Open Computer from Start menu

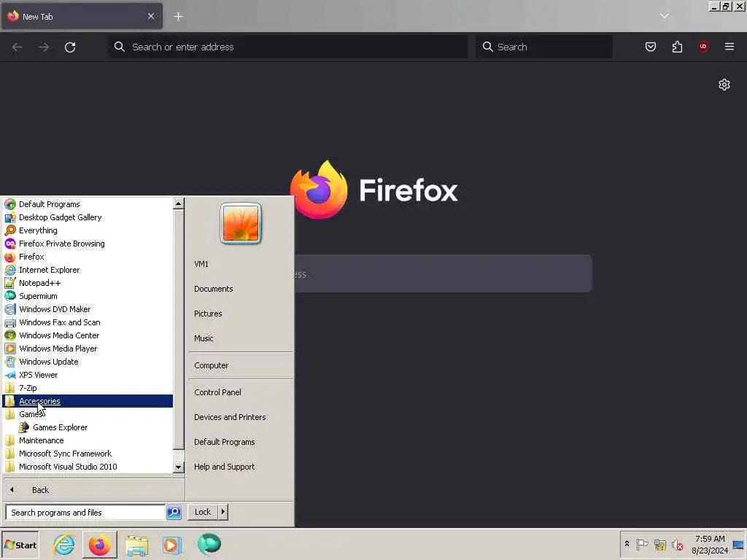241,366
